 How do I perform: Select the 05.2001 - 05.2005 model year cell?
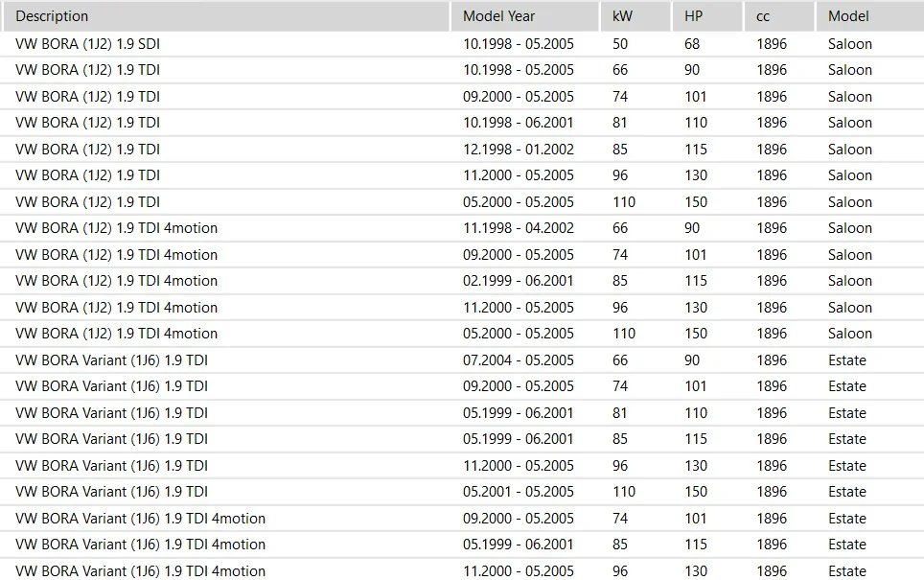coord(518,492)
